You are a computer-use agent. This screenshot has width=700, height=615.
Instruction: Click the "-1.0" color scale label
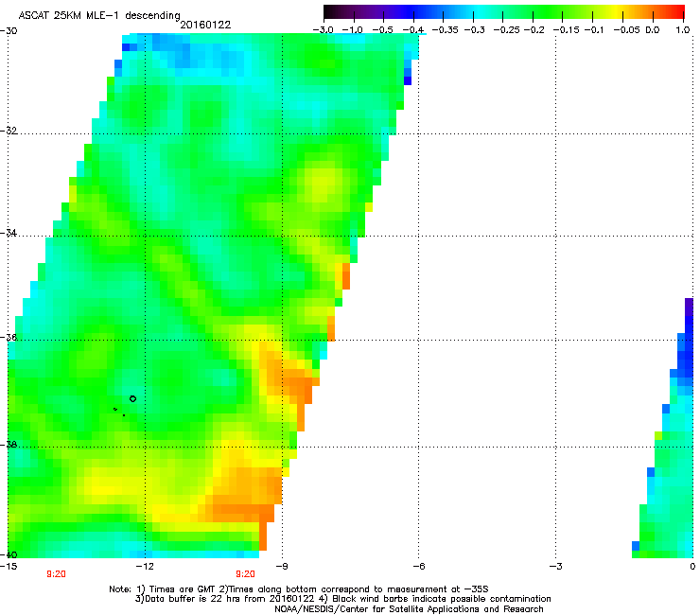tap(352, 30)
